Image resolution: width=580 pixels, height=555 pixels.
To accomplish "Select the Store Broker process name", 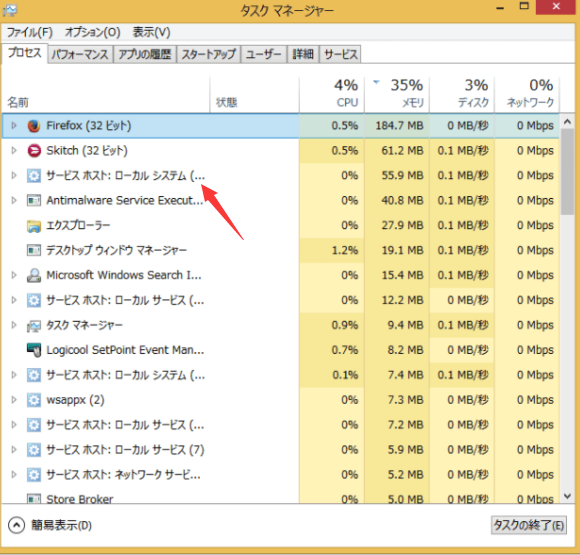I will point(80,499).
